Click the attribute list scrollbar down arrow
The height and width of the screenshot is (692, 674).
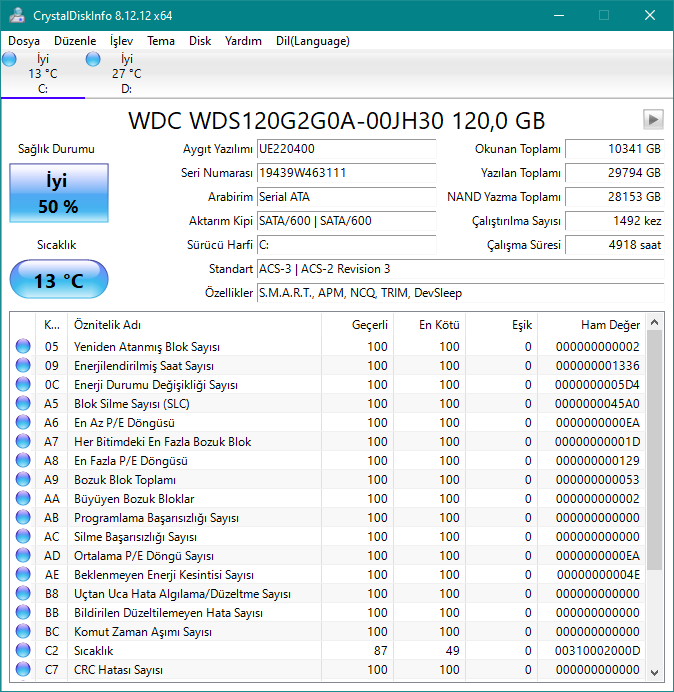655,672
